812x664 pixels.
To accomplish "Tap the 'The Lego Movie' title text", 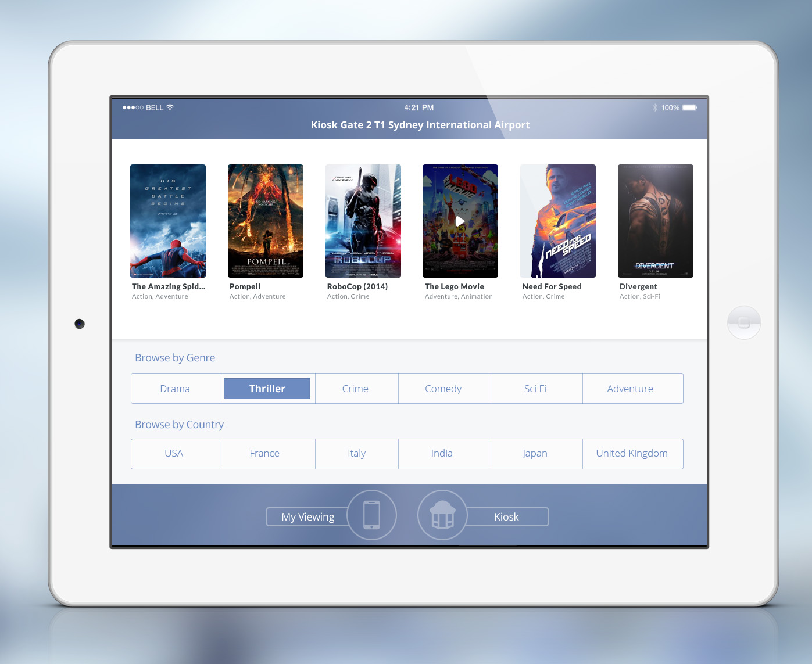I will tap(455, 286).
